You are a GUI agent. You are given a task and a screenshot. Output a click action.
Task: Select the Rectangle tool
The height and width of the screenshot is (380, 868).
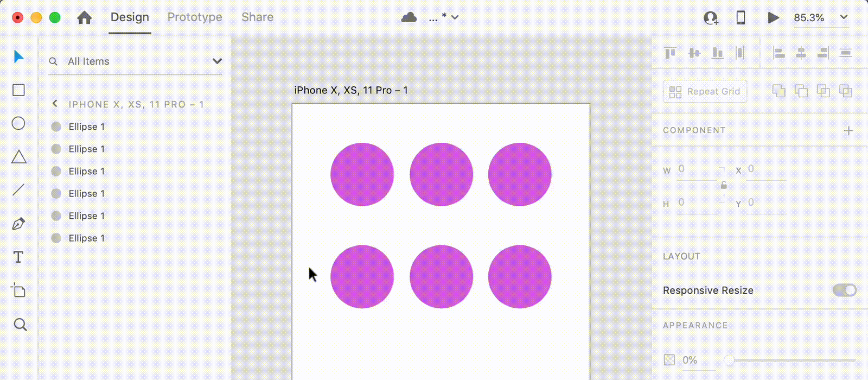pyautogui.click(x=18, y=90)
